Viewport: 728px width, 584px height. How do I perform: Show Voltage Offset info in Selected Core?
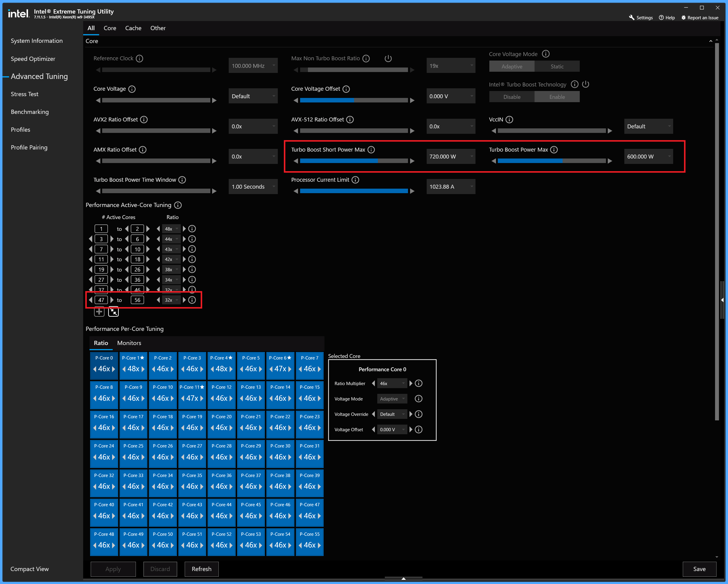(x=419, y=430)
